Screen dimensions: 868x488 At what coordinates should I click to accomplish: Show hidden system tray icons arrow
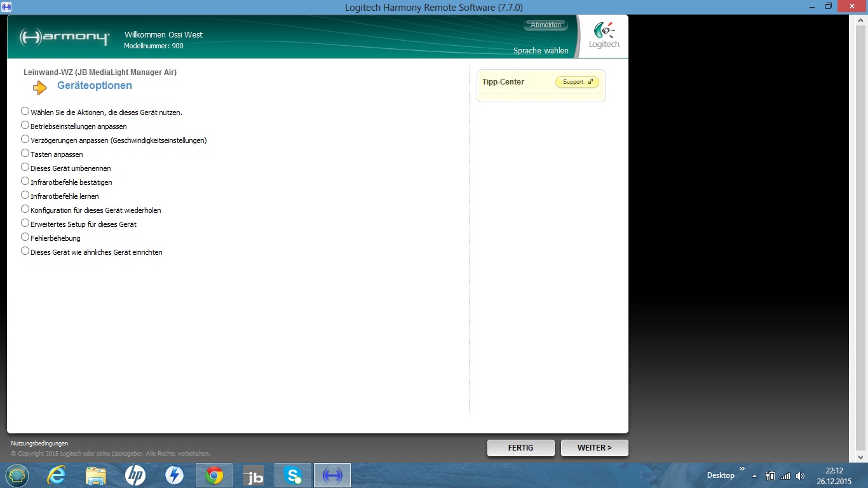754,476
